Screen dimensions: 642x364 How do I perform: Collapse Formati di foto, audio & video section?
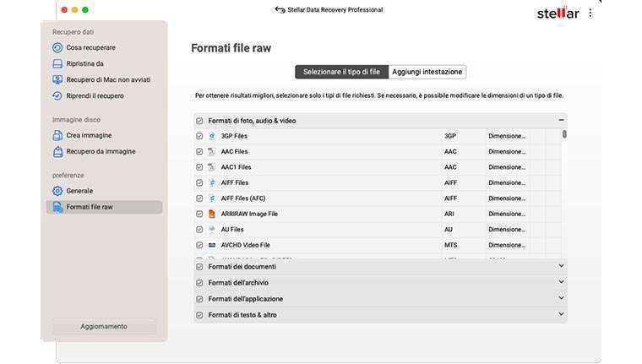(561, 120)
